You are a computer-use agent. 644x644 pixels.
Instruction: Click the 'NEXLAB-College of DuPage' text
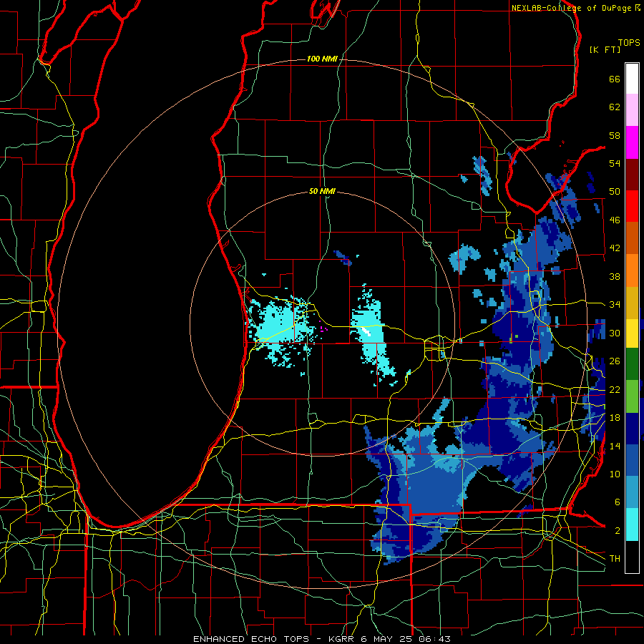572,8
